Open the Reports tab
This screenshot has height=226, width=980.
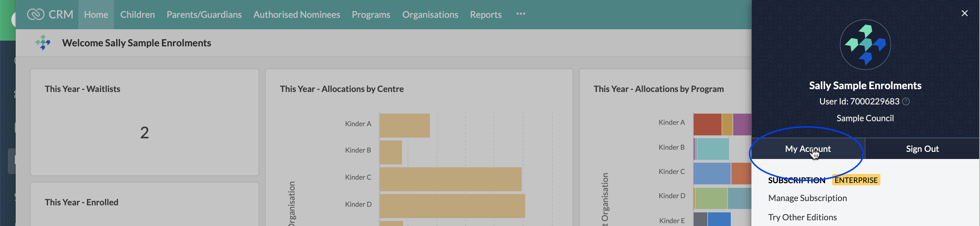(x=486, y=15)
